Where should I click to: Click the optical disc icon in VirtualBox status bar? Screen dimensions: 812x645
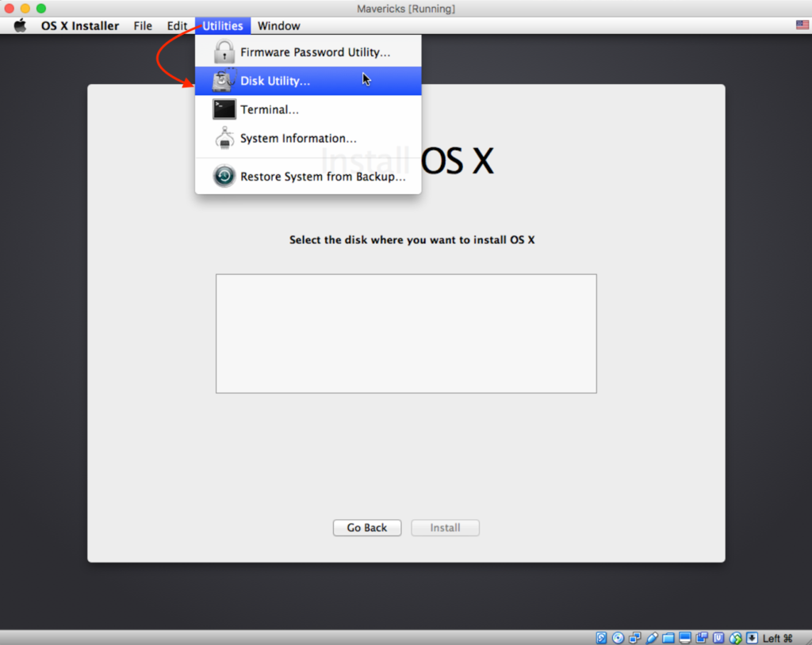pos(619,637)
